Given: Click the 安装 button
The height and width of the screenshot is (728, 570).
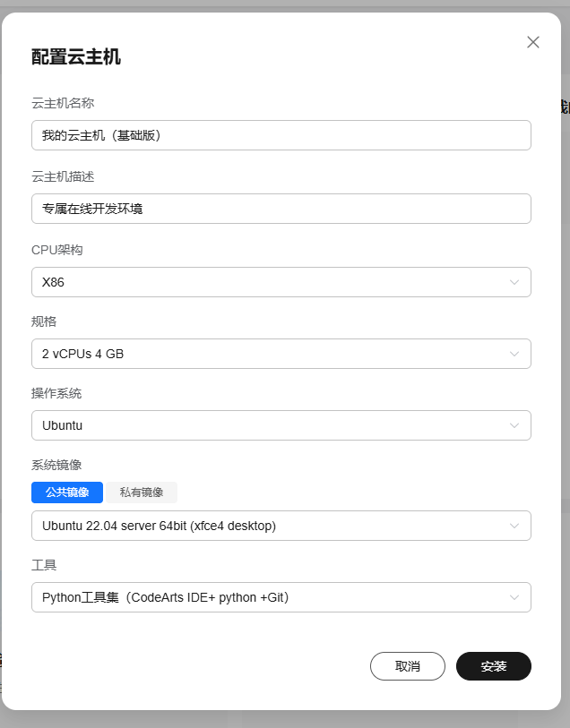Looking at the screenshot, I should [x=494, y=666].
